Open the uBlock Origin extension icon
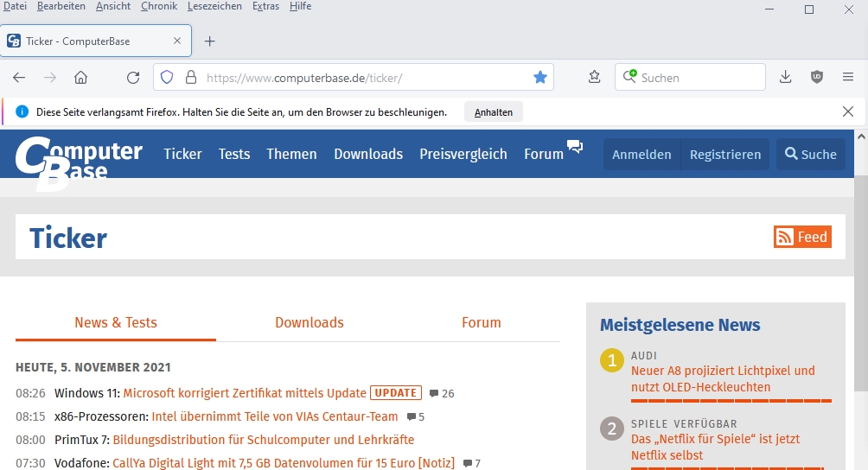 [816, 78]
